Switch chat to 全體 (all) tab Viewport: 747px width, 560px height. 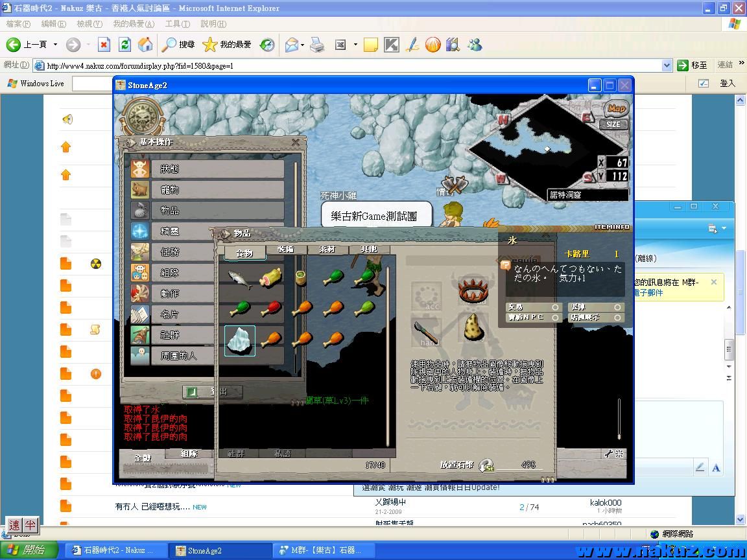pos(143,457)
